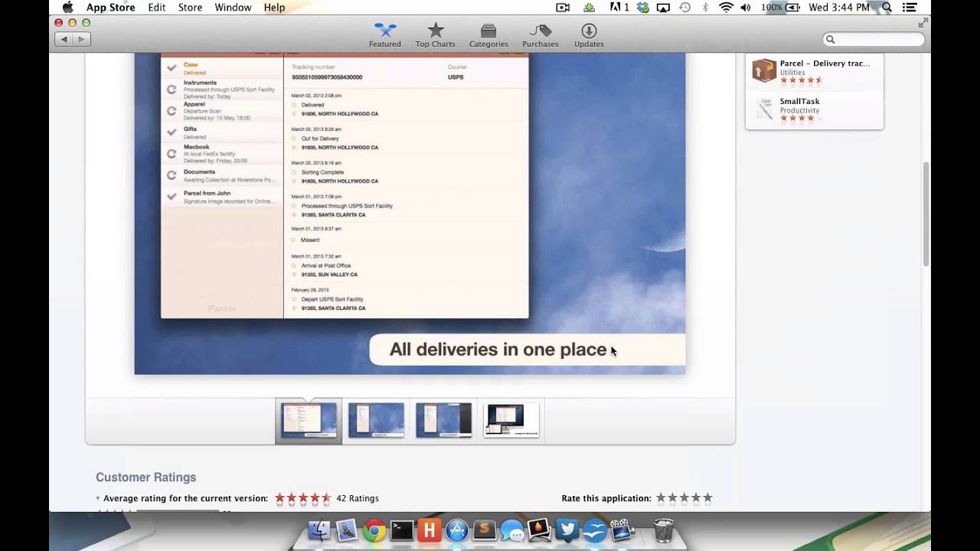980x551 pixels.
Task: Open the Wi-Fi status menu
Action: point(726,7)
